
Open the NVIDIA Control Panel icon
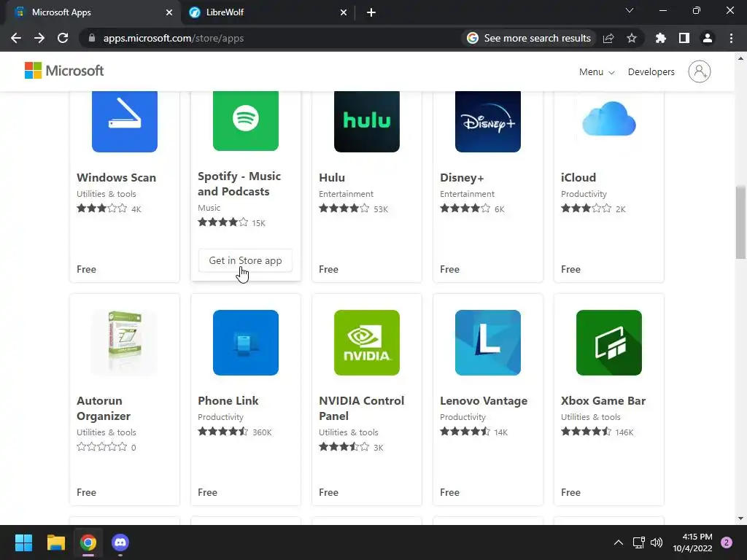click(366, 343)
